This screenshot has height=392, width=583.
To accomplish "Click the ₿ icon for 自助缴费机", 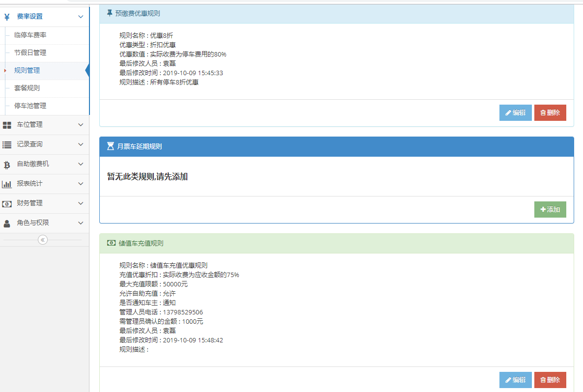I will coord(7,164).
